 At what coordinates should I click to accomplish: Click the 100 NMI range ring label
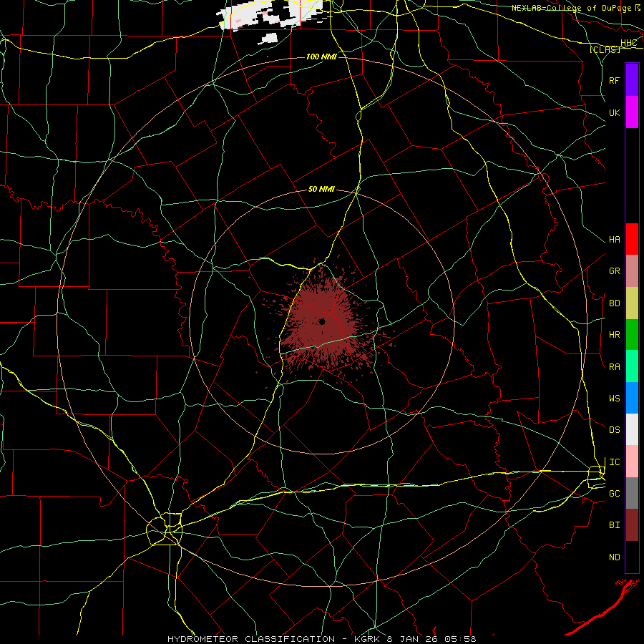(321, 57)
